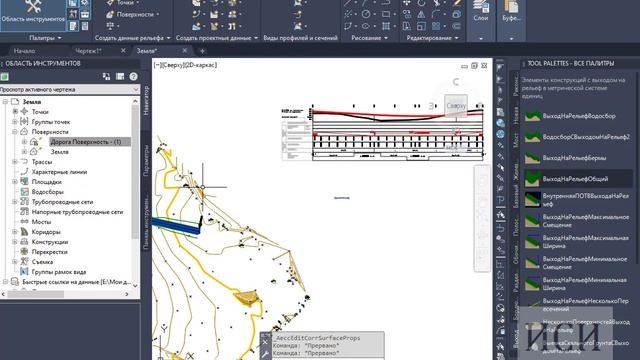Select ВыходНаРельефМаксимальная Ширина tool
The width and height of the screenshot is (640, 360).
577,242
